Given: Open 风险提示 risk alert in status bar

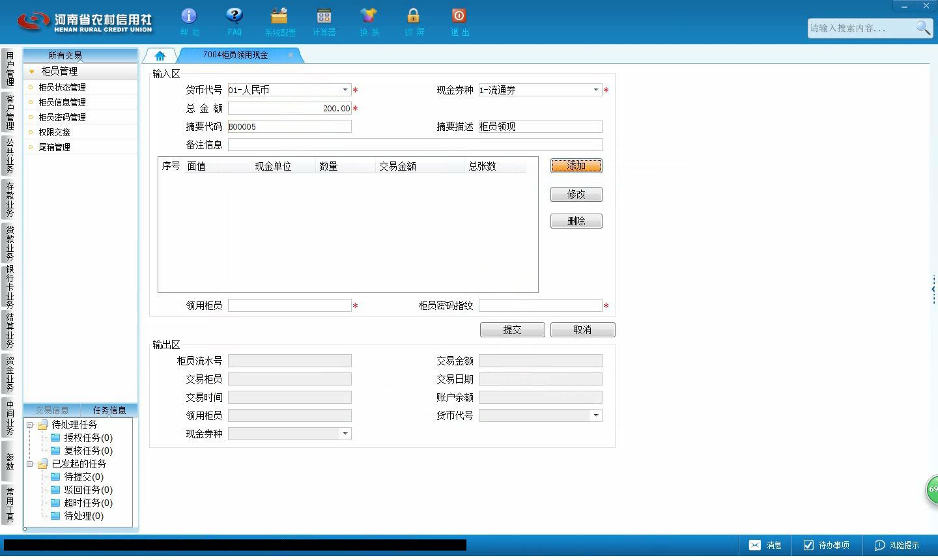Looking at the screenshot, I should coord(896,545).
